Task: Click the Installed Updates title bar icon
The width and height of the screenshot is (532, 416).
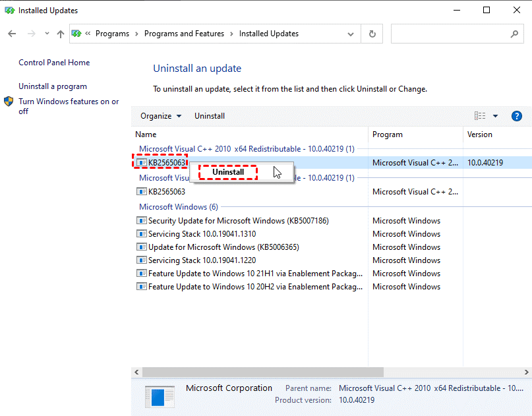Action: tap(9, 11)
